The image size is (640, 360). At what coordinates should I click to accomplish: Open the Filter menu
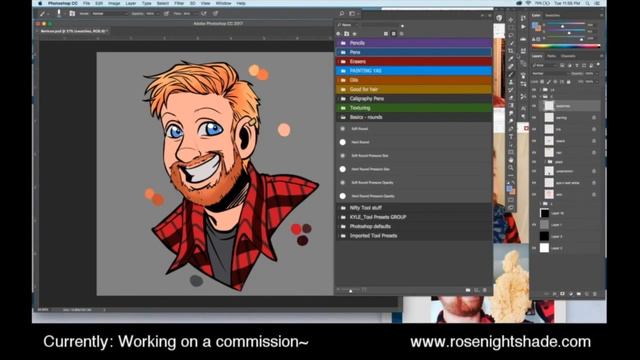coord(179,3)
